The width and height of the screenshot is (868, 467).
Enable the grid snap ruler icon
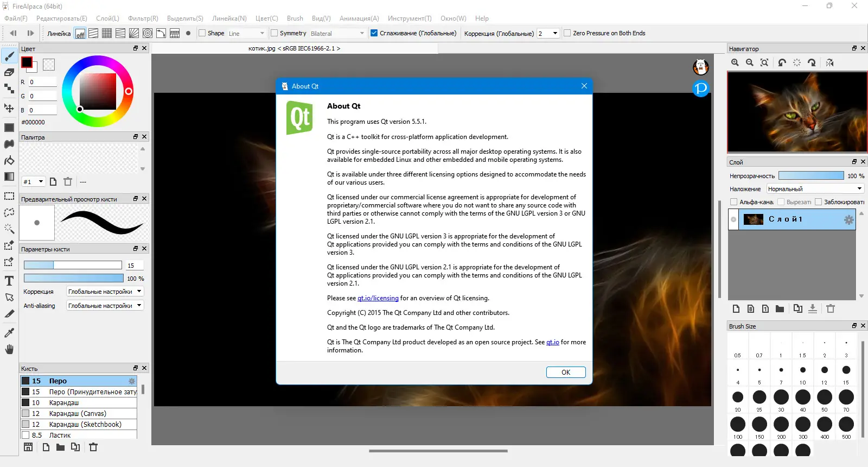pos(107,33)
